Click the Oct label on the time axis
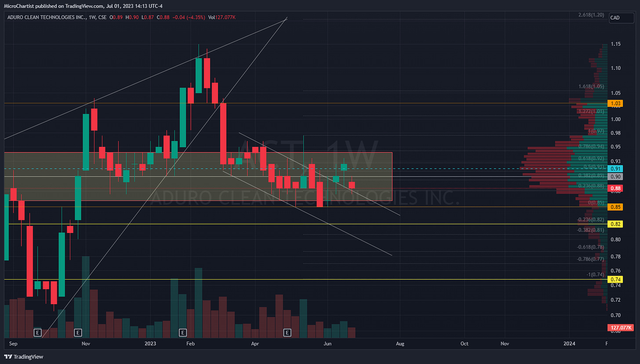The height and width of the screenshot is (364, 640). click(464, 343)
